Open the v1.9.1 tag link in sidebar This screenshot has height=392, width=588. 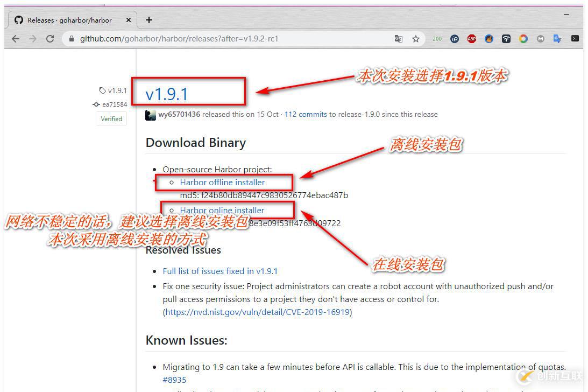113,90
